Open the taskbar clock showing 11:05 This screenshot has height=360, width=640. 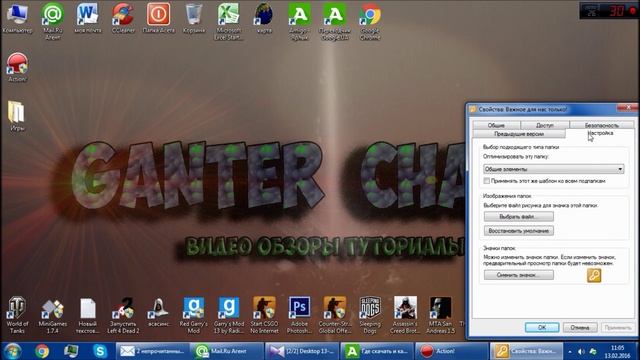[618, 351]
